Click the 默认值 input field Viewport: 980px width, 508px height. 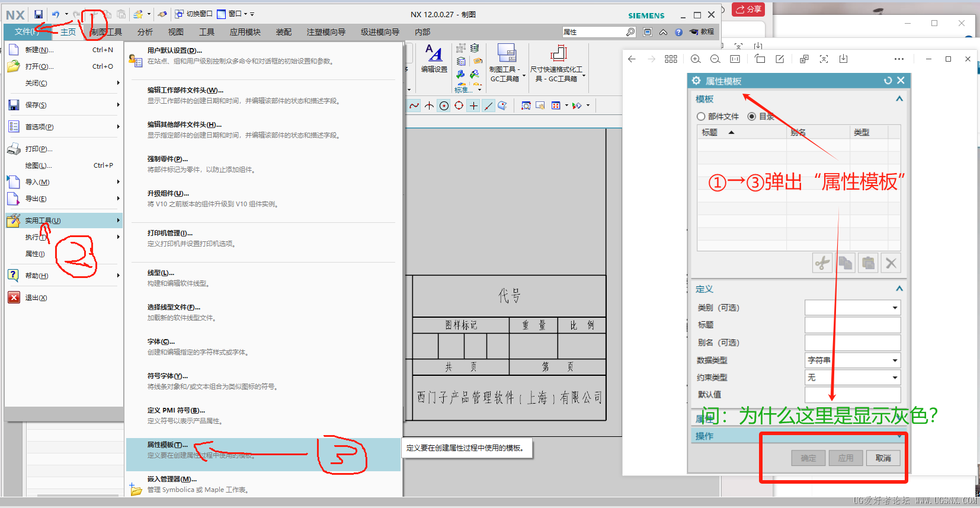coord(853,395)
